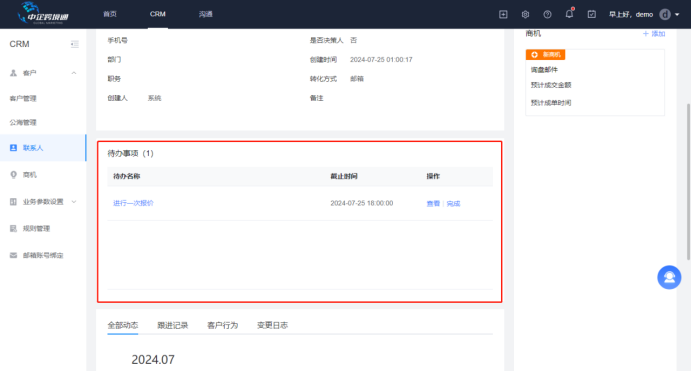Switch to the 客户行为 tab
This screenshot has width=692, height=371.
[x=222, y=326]
